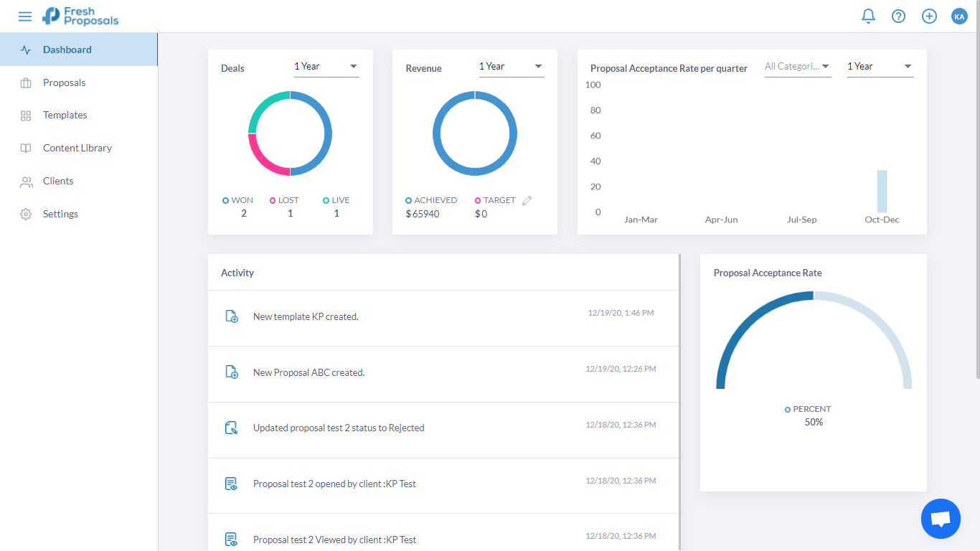Click the Settings gear icon in sidebar
Screen dimensions: 980x551
(x=26, y=214)
